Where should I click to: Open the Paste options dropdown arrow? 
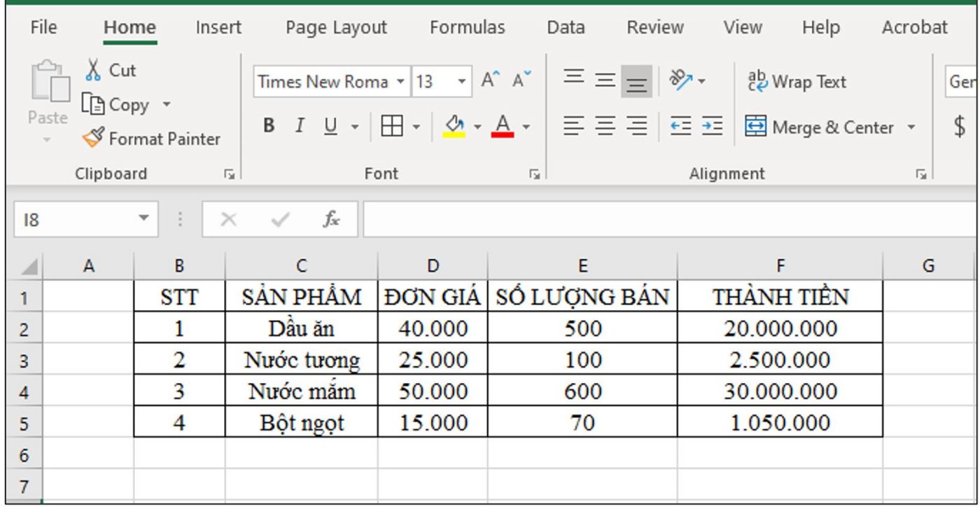[x=48, y=140]
